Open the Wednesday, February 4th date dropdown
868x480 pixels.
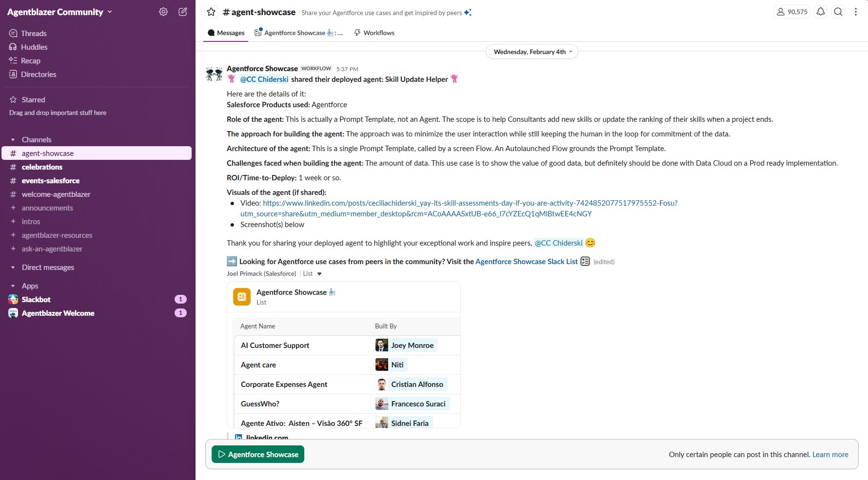532,52
